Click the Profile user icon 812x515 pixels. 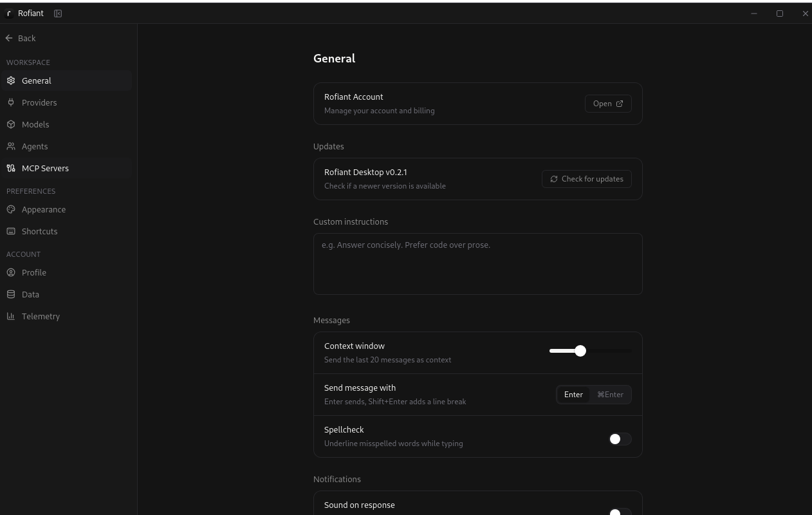(11, 272)
